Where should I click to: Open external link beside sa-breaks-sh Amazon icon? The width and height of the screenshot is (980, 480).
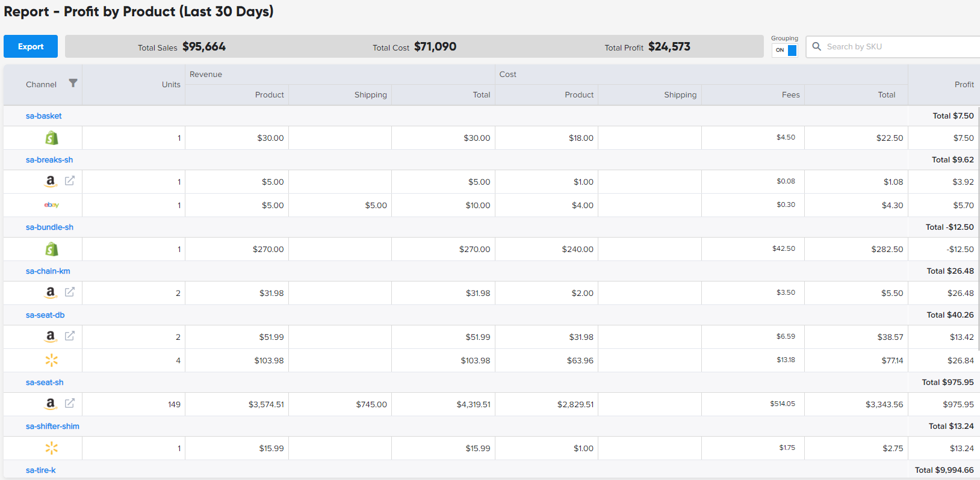pyautogui.click(x=70, y=180)
